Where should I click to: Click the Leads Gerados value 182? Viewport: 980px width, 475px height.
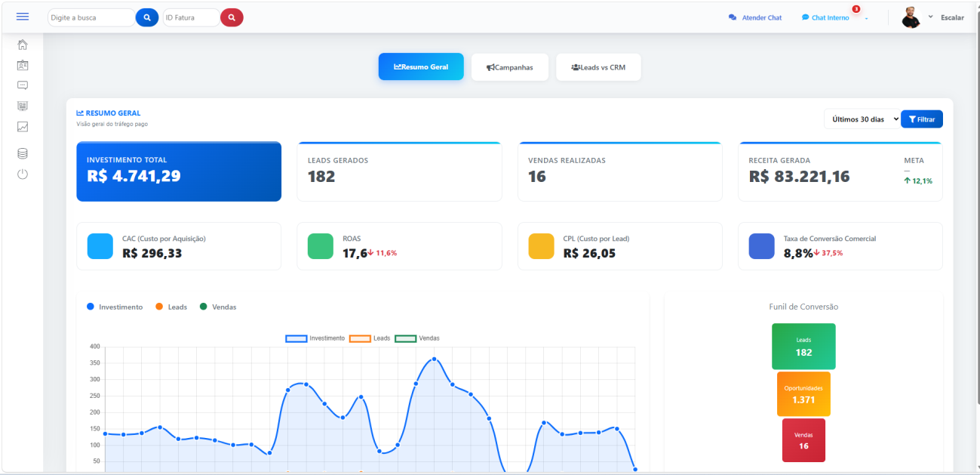pyautogui.click(x=321, y=177)
